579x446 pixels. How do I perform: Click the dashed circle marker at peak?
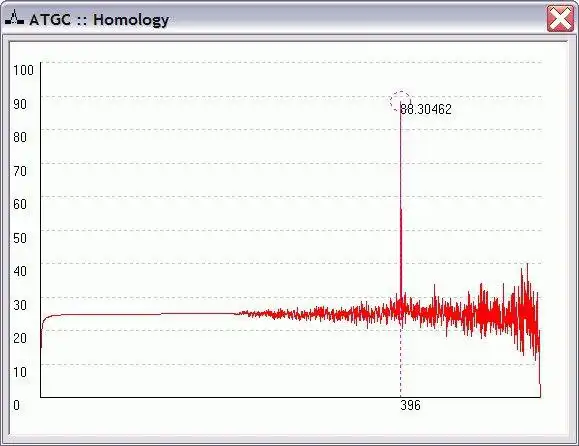click(401, 101)
